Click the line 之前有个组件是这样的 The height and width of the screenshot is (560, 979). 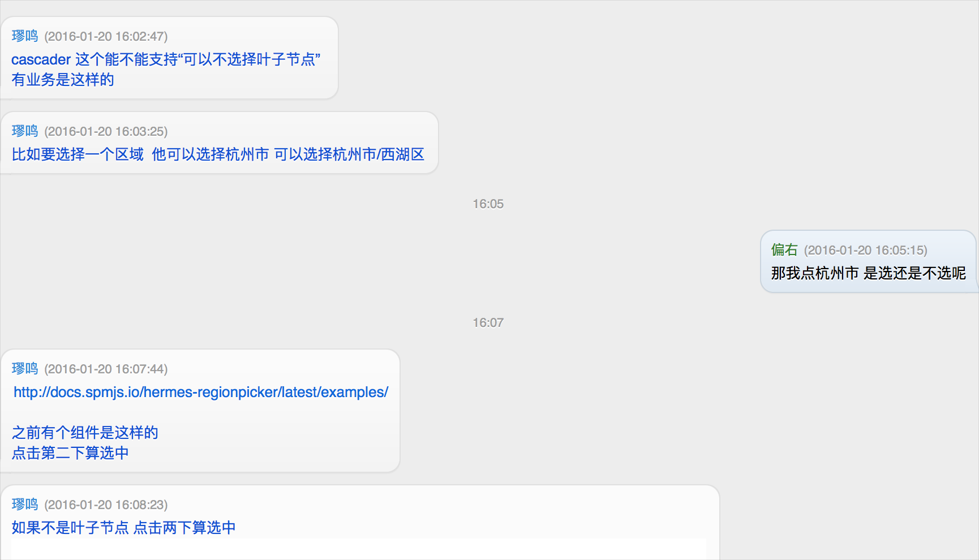pyautogui.click(x=85, y=433)
